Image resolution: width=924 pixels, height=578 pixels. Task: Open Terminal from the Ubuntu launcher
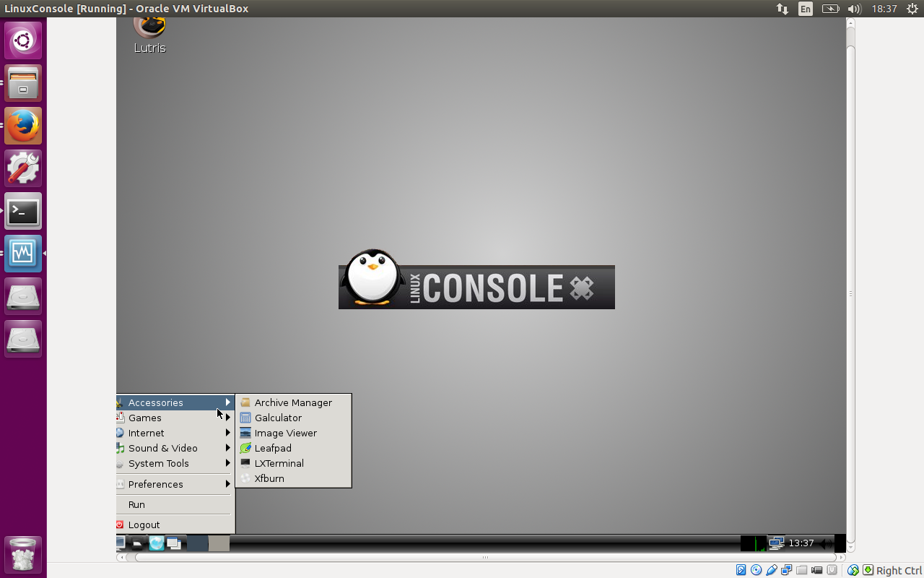coord(23,211)
